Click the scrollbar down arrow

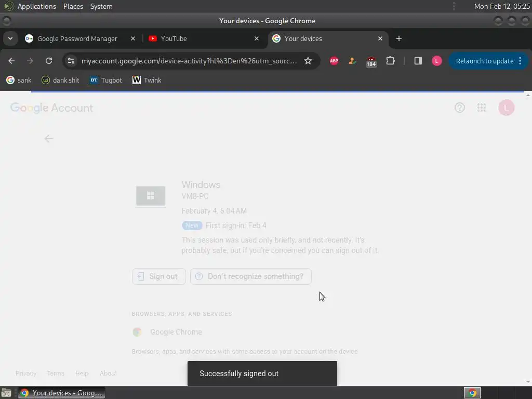[528, 382]
